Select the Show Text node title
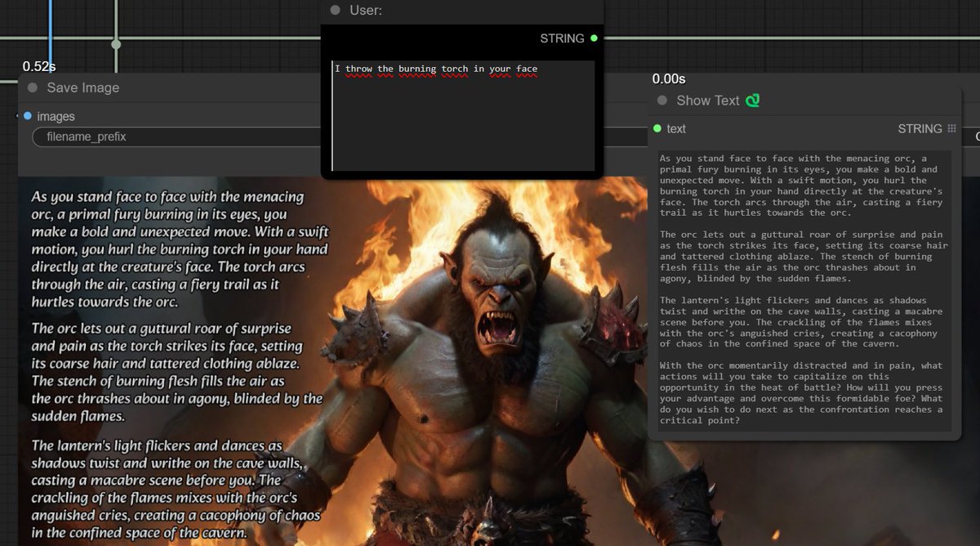 (708, 101)
